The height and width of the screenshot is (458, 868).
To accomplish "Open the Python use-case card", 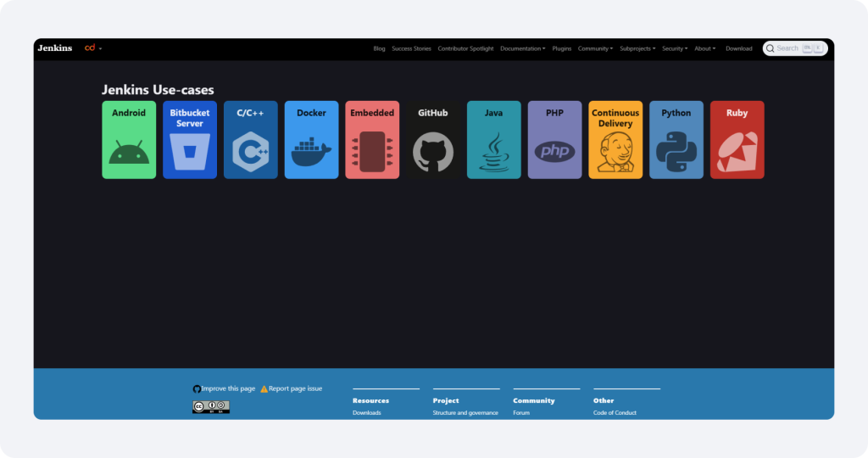I will click(676, 140).
